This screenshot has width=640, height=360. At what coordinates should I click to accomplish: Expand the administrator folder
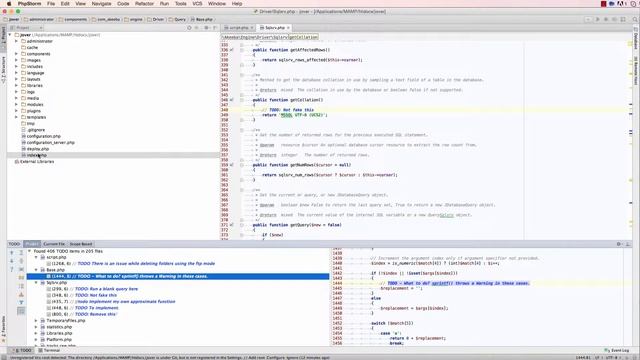(16, 41)
